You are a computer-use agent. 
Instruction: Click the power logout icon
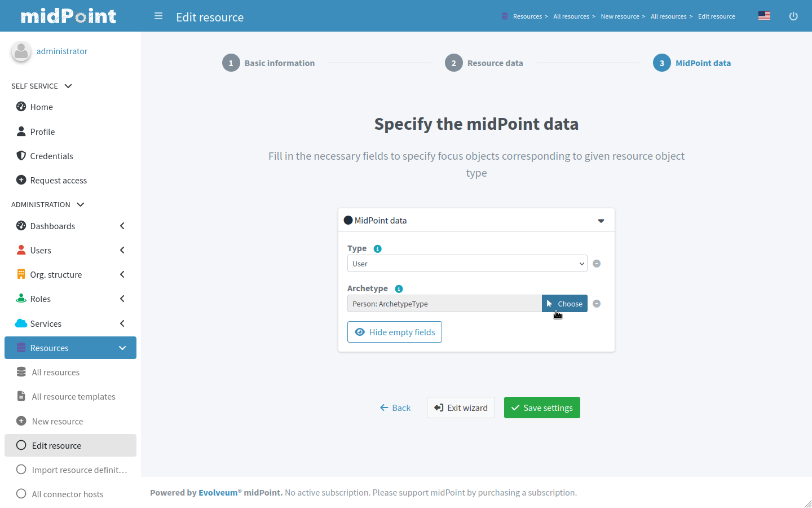coord(793,16)
